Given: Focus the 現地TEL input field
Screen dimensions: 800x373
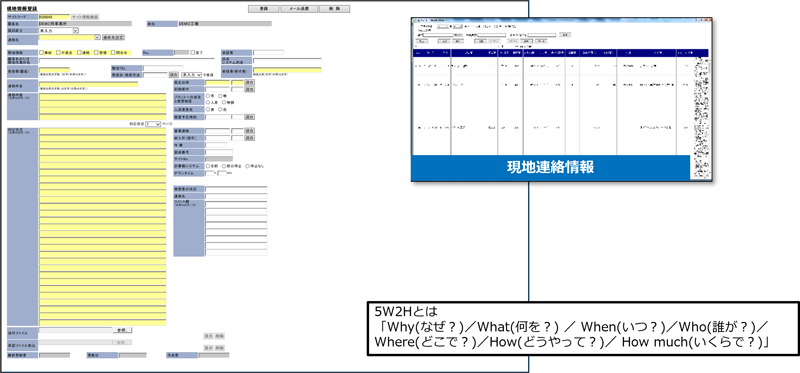Looking at the screenshot, I should pos(163,68).
